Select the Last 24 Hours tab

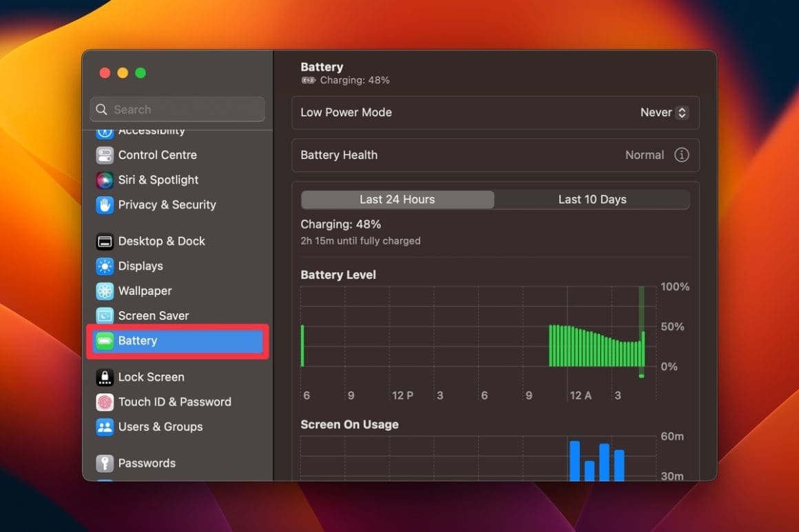tap(397, 199)
